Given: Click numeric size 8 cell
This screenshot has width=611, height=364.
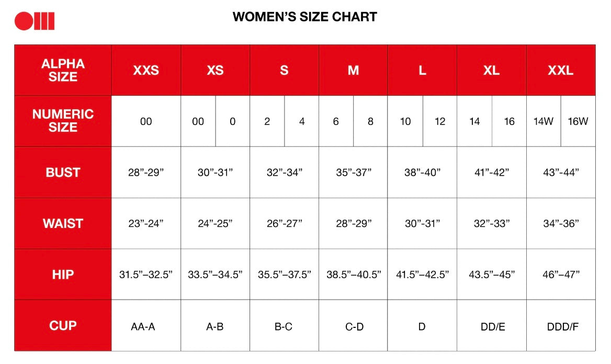Looking at the screenshot, I should (370, 121).
